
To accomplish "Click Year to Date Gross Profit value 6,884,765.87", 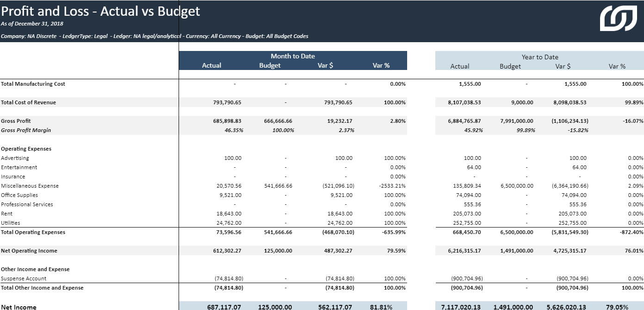I will click(x=464, y=121).
